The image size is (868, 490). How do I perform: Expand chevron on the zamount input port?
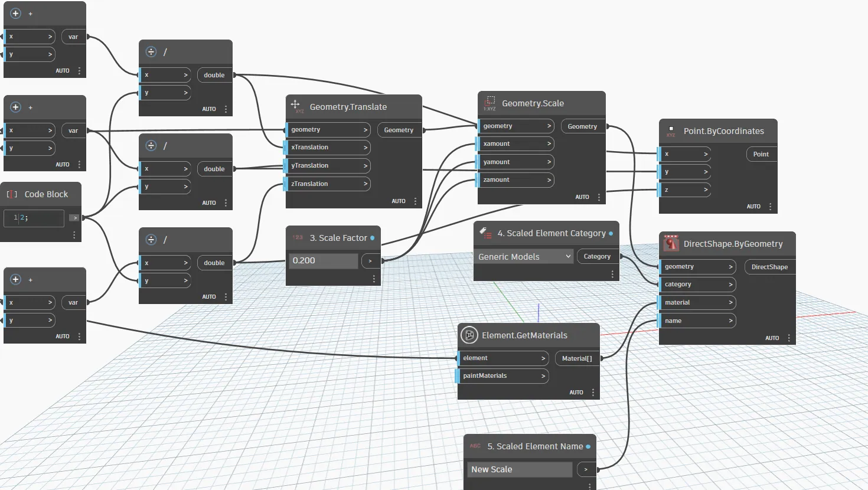point(549,180)
